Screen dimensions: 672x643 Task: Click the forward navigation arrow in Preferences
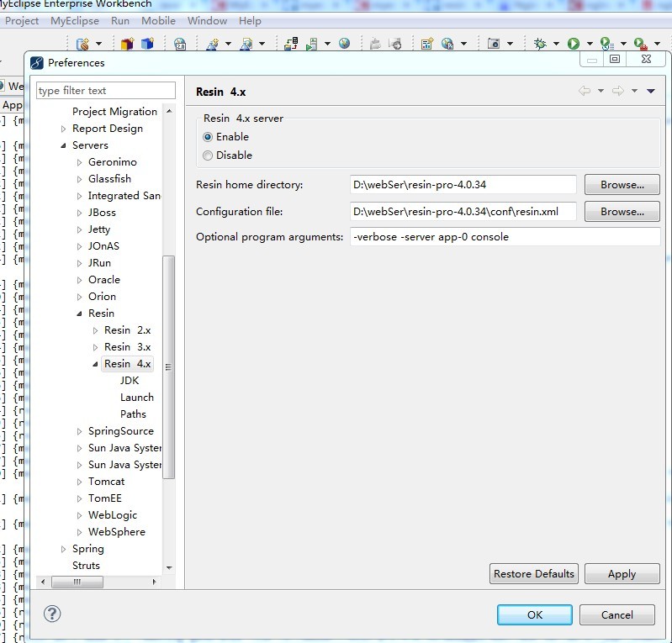[x=617, y=91]
